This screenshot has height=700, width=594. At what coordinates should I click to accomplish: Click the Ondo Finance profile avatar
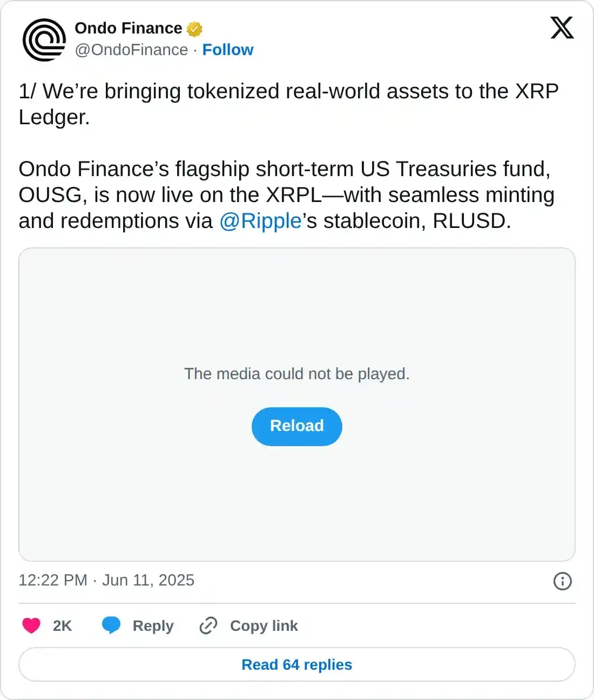pyautogui.click(x=44, y=41)
